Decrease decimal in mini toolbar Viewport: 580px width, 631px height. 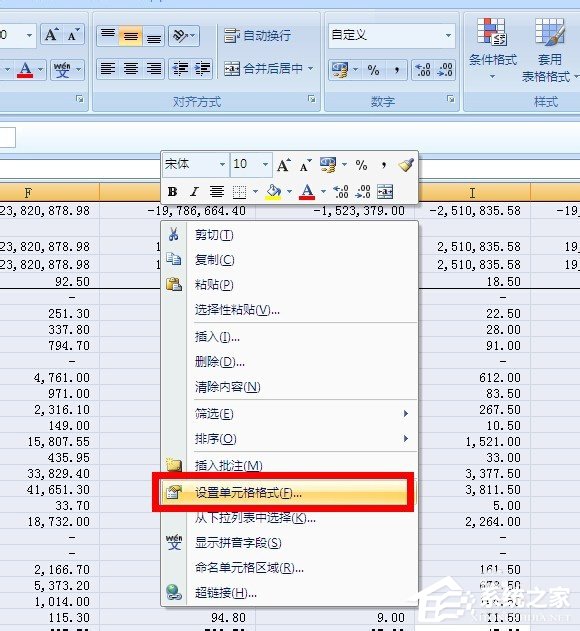(x=363, y=192)
